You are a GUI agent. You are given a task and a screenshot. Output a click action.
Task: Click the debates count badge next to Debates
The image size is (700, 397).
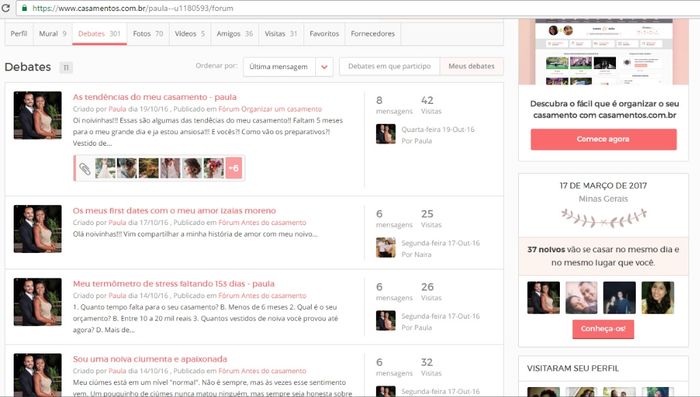66,67
